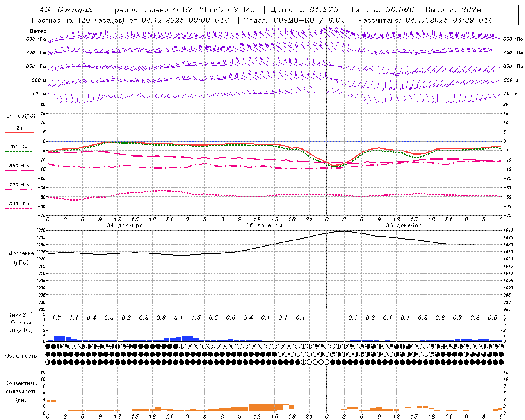Viewport: 525px width, 420px height.
Task: Click the elevation label Высота: 367м
Action: tap(453, 10)
